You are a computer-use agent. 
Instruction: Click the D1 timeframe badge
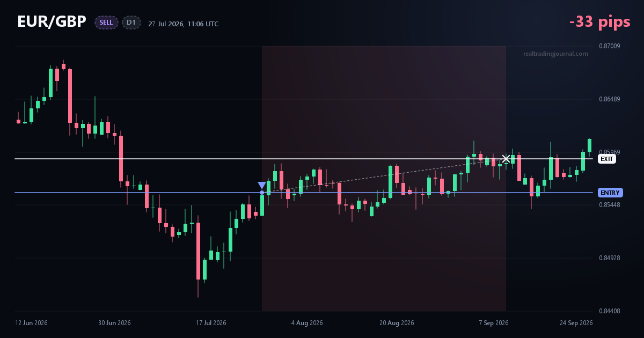pos(131,23)
